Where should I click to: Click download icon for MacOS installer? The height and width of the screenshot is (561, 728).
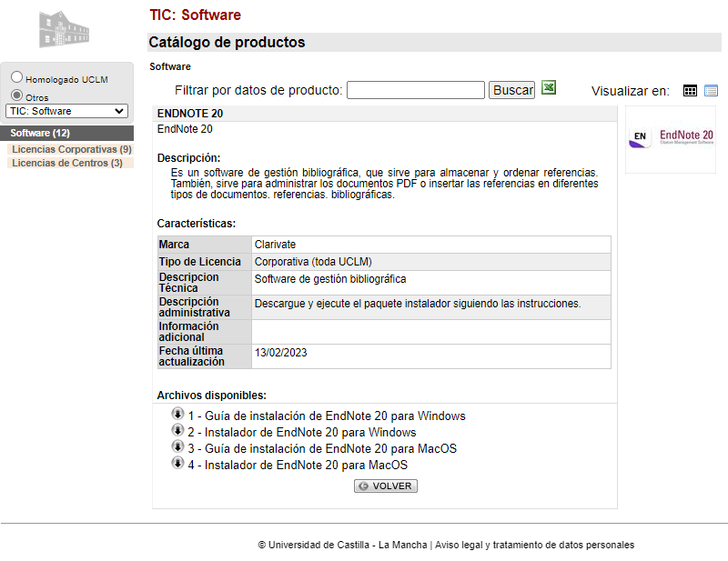[177, 463]
